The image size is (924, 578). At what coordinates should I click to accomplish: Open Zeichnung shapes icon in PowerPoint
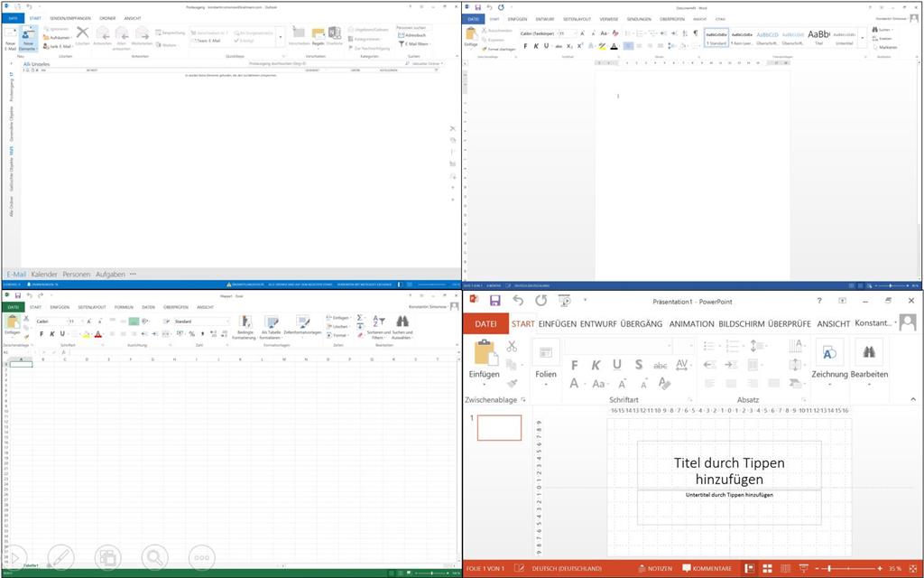(x=830, y=353)
